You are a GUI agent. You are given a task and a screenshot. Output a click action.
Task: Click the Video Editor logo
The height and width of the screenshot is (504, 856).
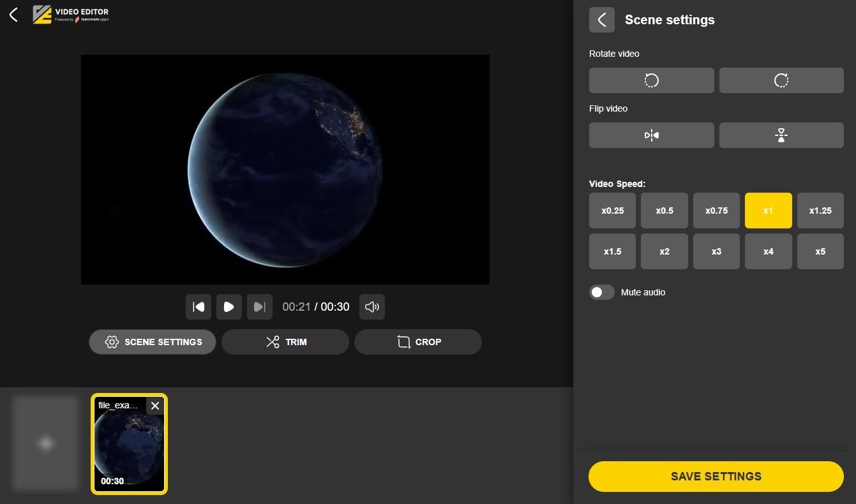pos(71,14)
